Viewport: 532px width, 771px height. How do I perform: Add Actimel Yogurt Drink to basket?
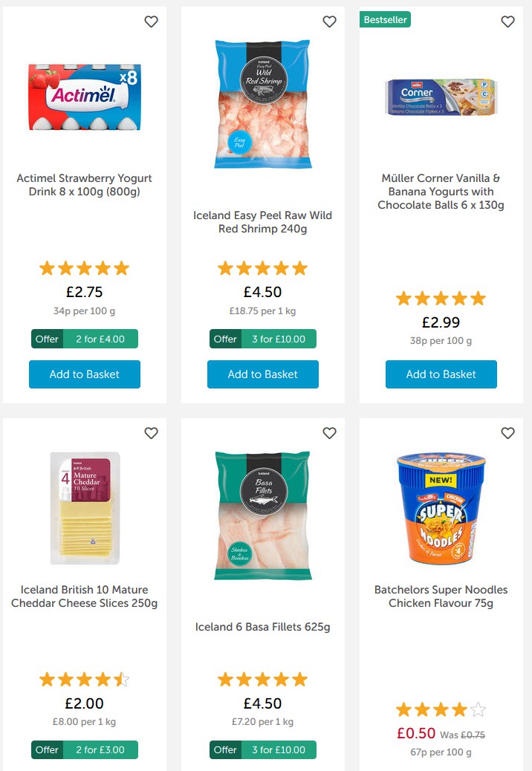tap(85, 374)
